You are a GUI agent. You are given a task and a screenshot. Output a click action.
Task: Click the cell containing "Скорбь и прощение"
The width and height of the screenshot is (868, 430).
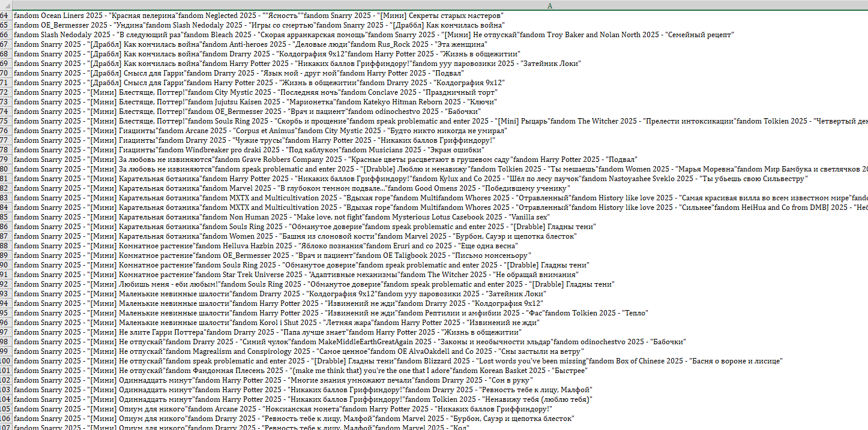[x=439, y=121]
